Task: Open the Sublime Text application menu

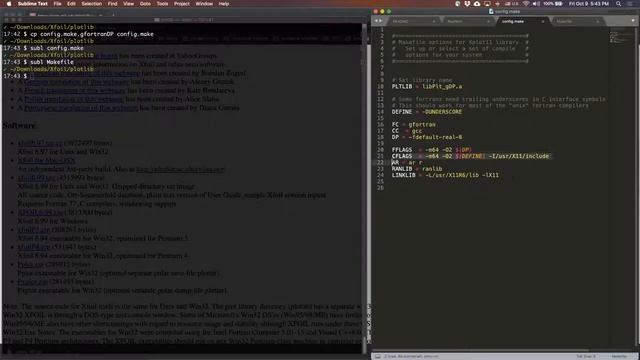Action: (33, 4)
